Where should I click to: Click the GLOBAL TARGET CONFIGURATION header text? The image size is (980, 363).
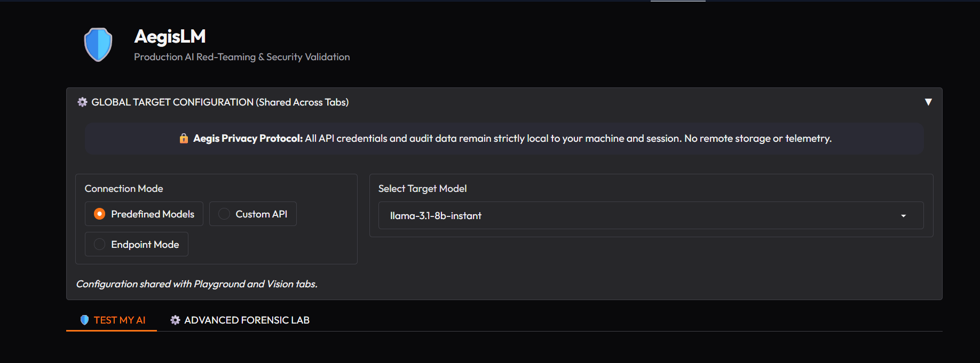tap(220, 102)
